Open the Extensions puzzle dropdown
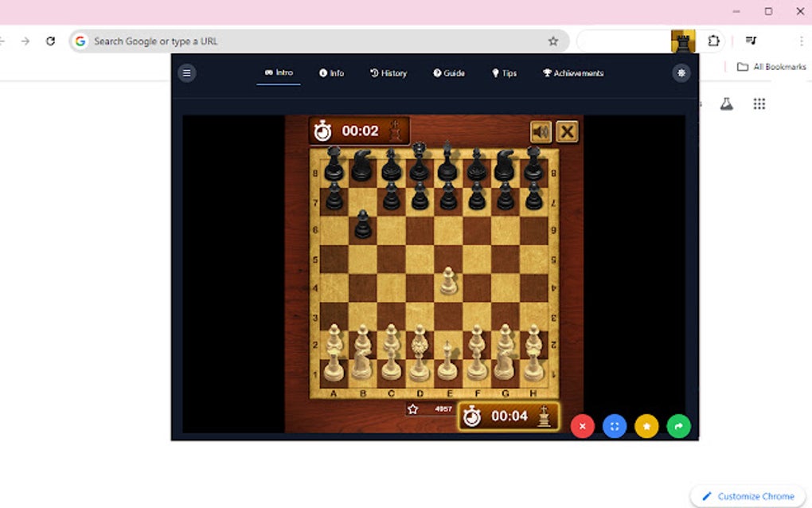Image resolution: width=812 pixels, height=508 pixels. [712, 41]
